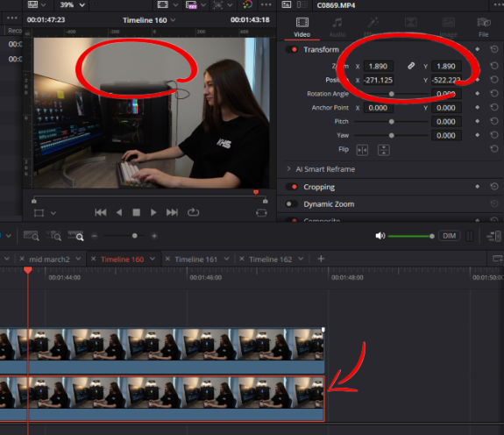Stop playback in the viewer
Viewport: 504px width, 435px height.
pos(136,212)
